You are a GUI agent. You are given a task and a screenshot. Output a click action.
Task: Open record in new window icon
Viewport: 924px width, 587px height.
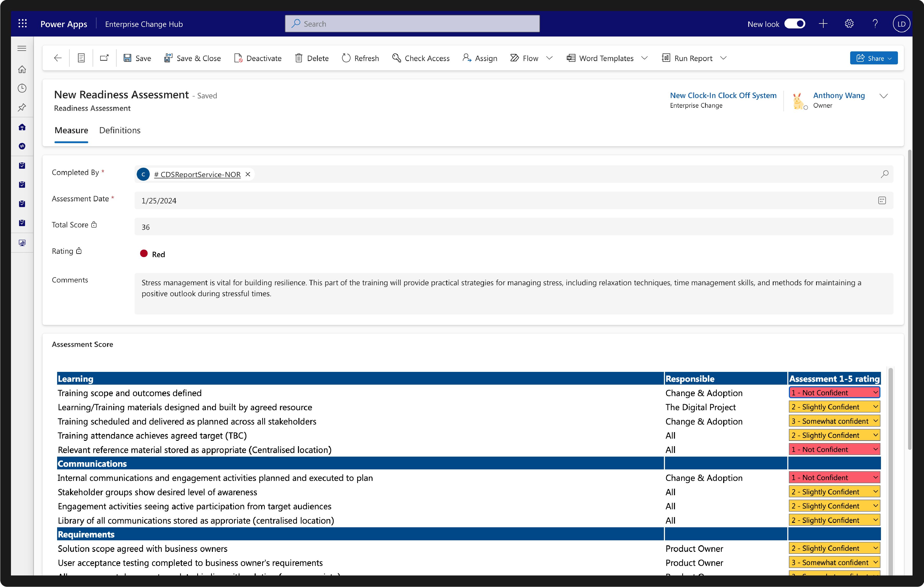104,58
